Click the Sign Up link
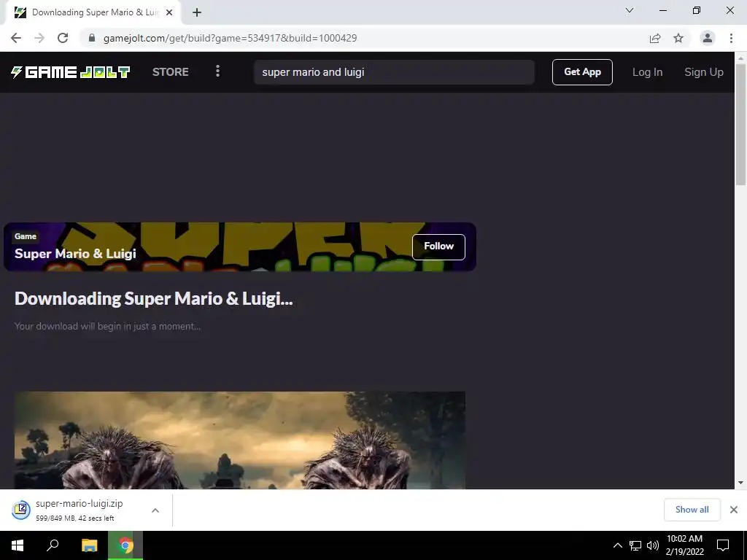The width and height of the screenshot is (747, 560). [704, 72]
